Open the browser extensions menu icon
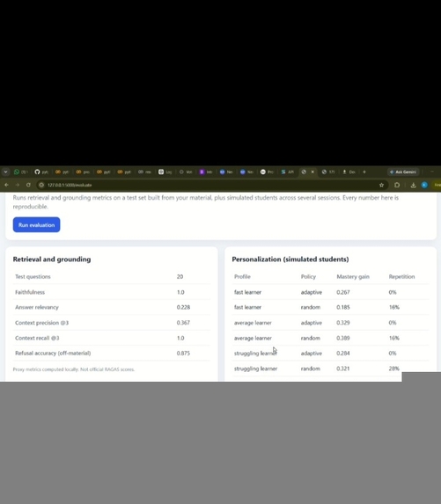 point(397,185)
